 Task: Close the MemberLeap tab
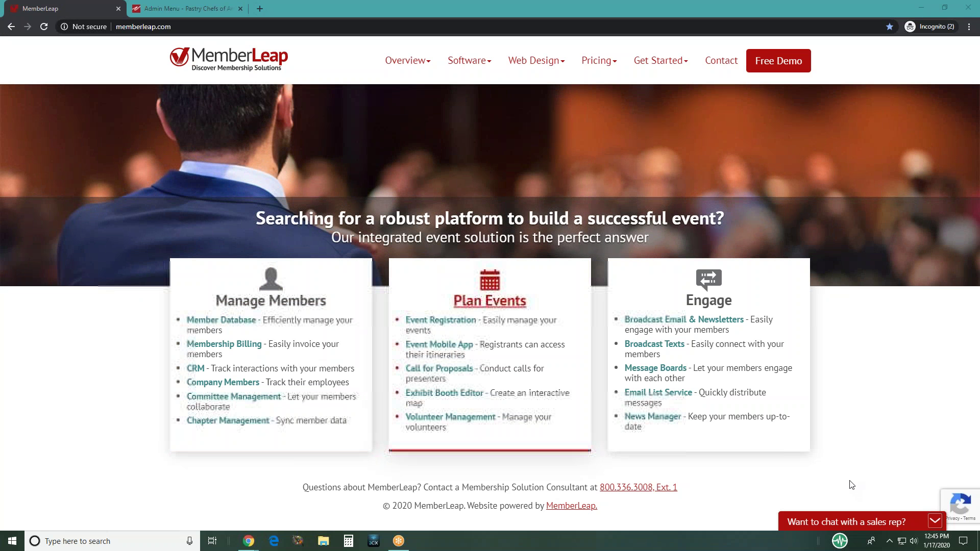click(x=118, y=9)
